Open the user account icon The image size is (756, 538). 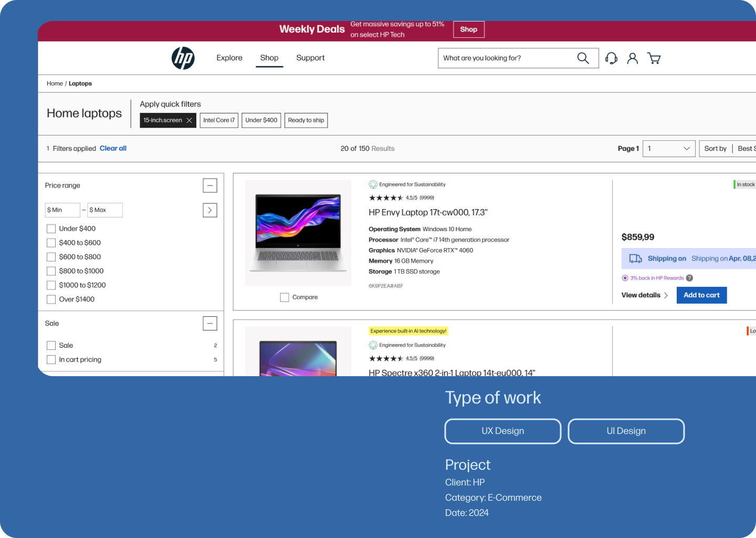coord(633,58)
